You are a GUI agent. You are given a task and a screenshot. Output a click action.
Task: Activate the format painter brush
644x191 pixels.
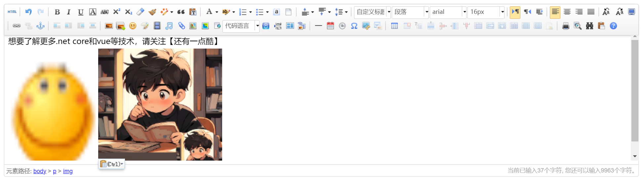click(x=152, y=12)
